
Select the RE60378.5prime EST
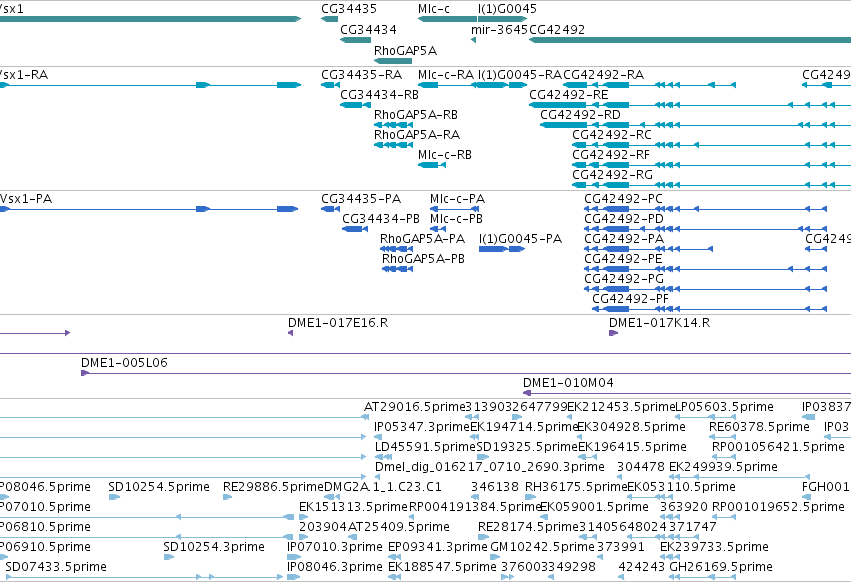point(759,427)
